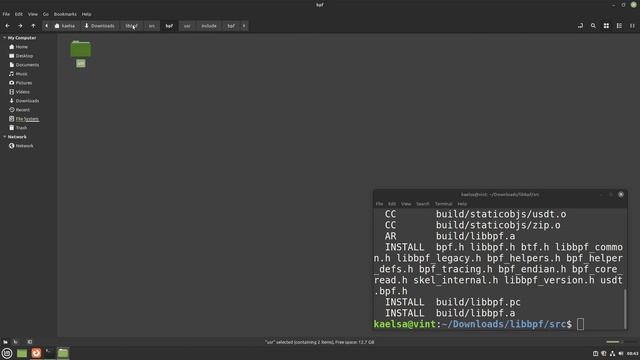Open Pictures in sidebar
This screenshot has height=360, width=640.
tap(24, 83)
